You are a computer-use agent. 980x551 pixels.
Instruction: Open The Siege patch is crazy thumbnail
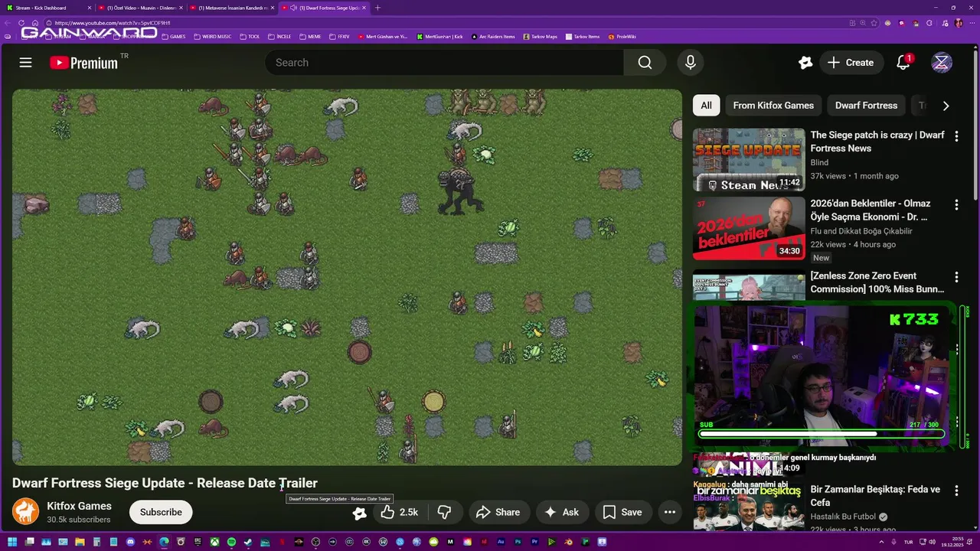point(749,159)
